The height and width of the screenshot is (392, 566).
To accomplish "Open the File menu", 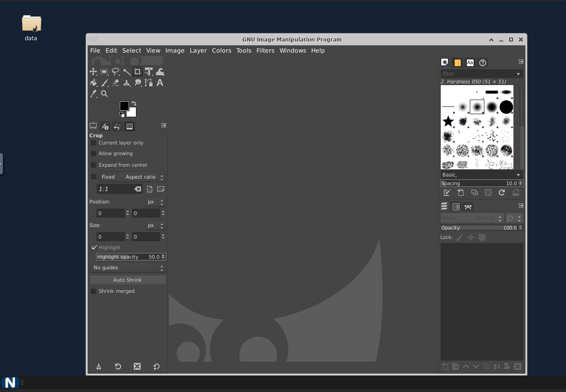I will pos(95,50).
